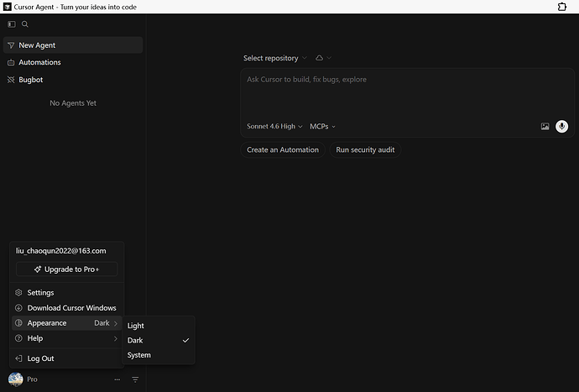Expand the Select repository dropdown
This screenshot has width=579, height=392.
click(274, 58)
